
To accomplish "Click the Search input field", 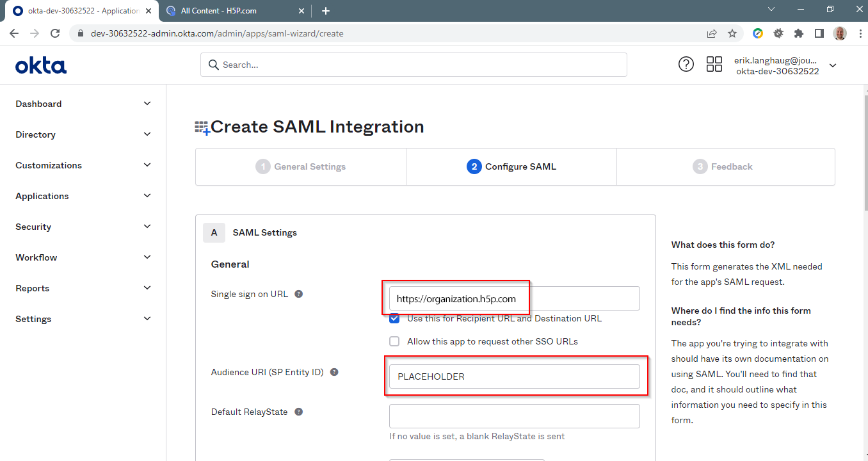I will [414, 65].
